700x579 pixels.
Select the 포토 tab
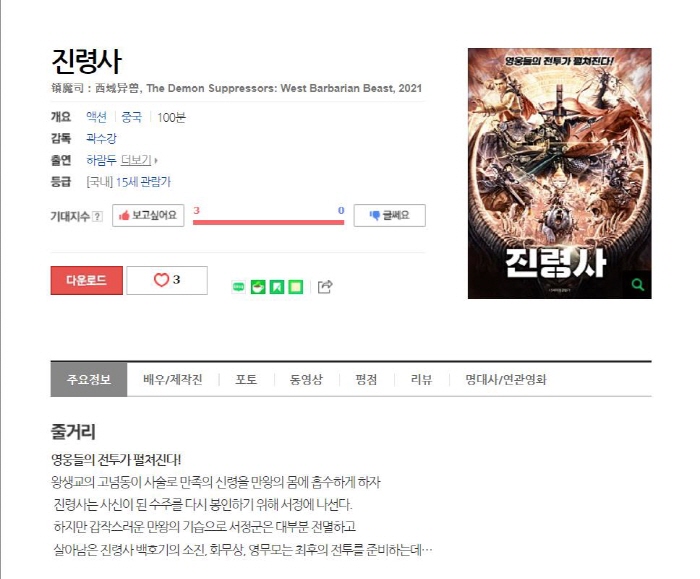point(246,379)
